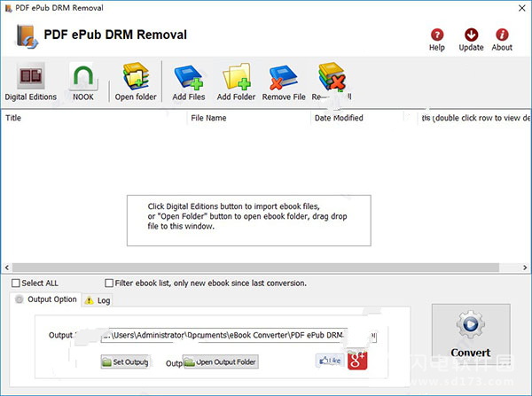Click the Set Output button
This screenshot has height=396, width=532.
126,361
